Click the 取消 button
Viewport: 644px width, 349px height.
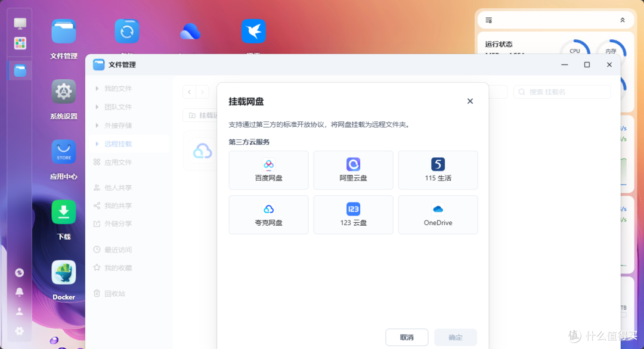[x=407, y=337]
